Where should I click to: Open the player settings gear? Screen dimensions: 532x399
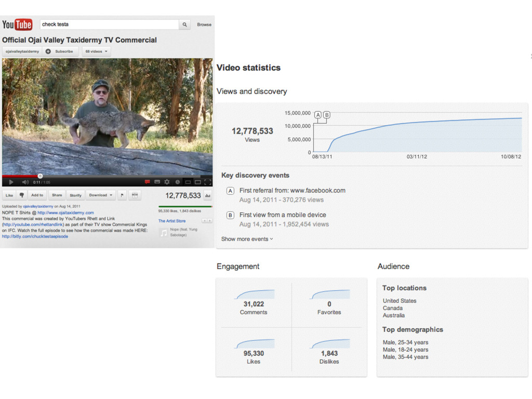point(167,182)
